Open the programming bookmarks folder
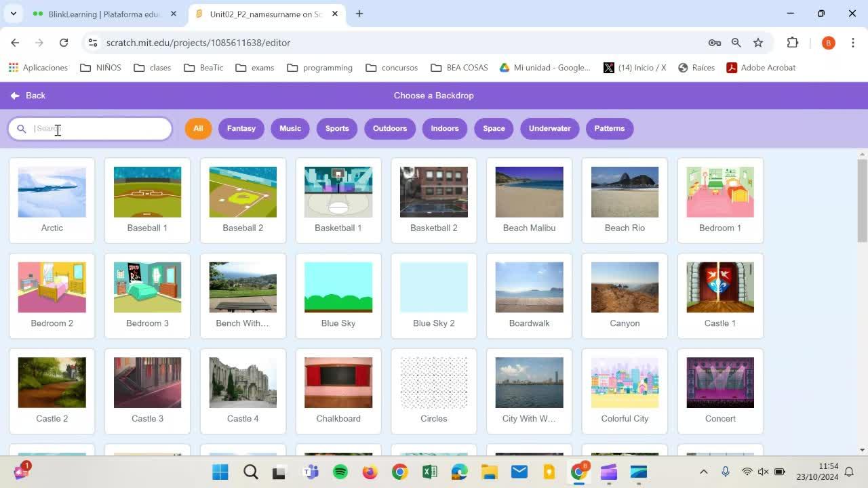Screen dimensions: 868x488 (320, 68)
